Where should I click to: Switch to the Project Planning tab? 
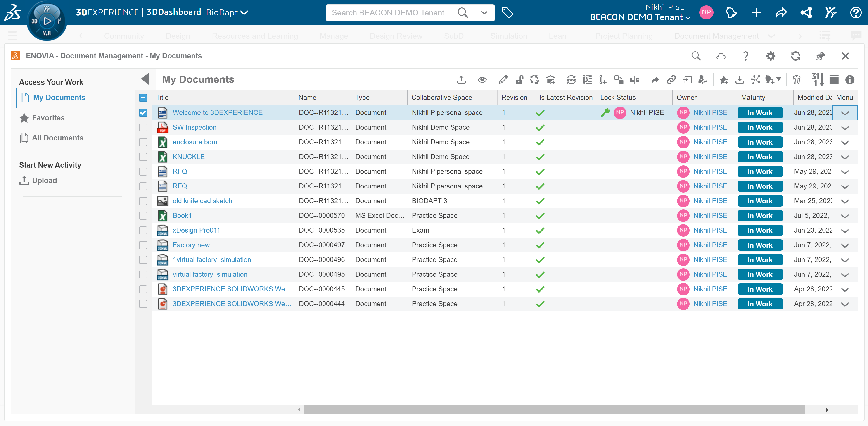tap(624, 36)
